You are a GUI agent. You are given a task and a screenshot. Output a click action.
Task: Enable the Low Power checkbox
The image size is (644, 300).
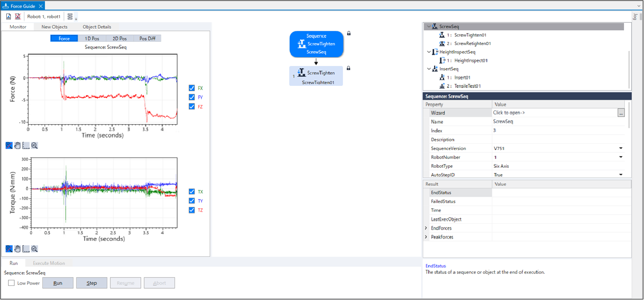[x=11, y=283]
